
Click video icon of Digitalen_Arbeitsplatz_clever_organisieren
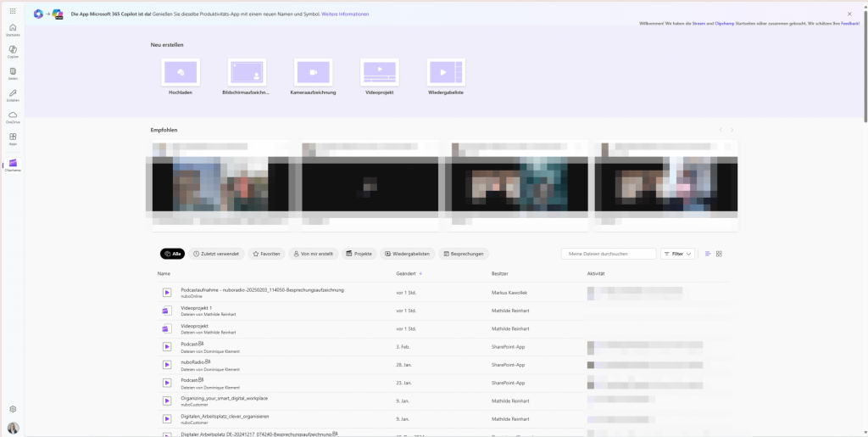click(x=167, y=418)
